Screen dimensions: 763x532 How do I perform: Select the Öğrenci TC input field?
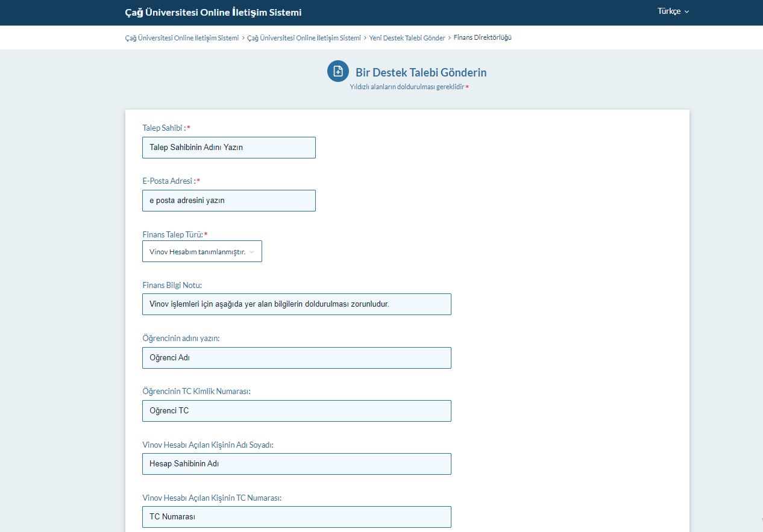(297, 411)
